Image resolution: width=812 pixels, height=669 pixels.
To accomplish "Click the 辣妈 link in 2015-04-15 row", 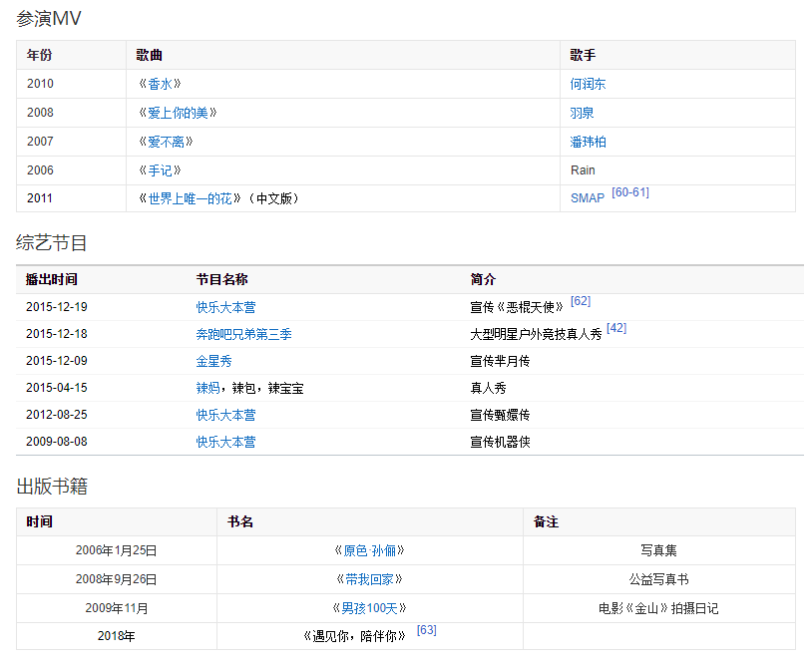I will (207, 388).
